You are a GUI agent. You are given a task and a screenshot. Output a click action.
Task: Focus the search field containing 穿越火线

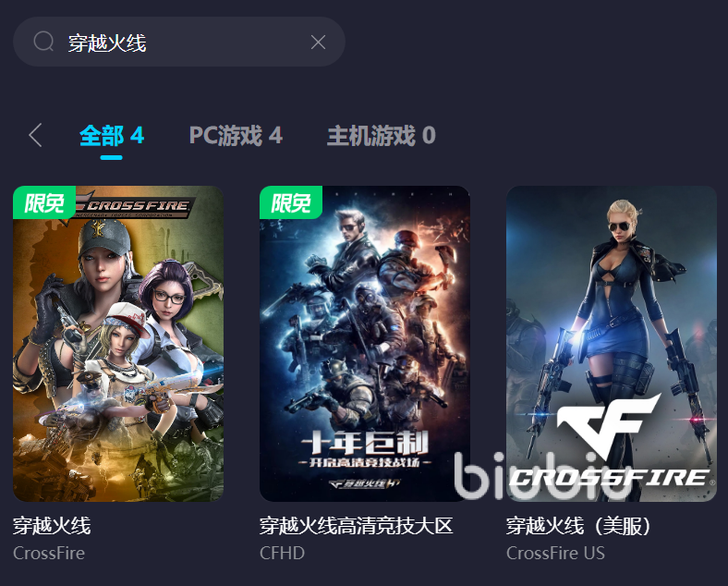coord(179,42)
